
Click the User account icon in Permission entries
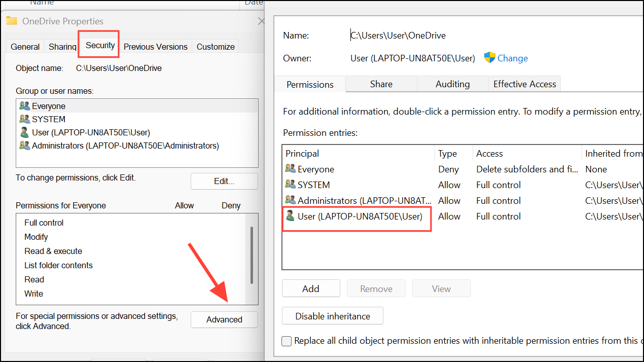pyautogui.click(x=290, y=216)
